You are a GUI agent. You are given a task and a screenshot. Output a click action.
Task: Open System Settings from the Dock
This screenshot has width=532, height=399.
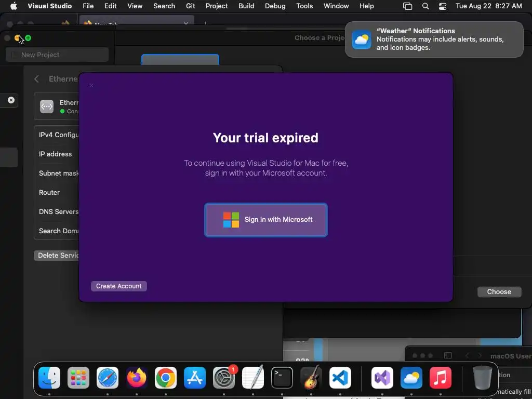coord(224,378)
